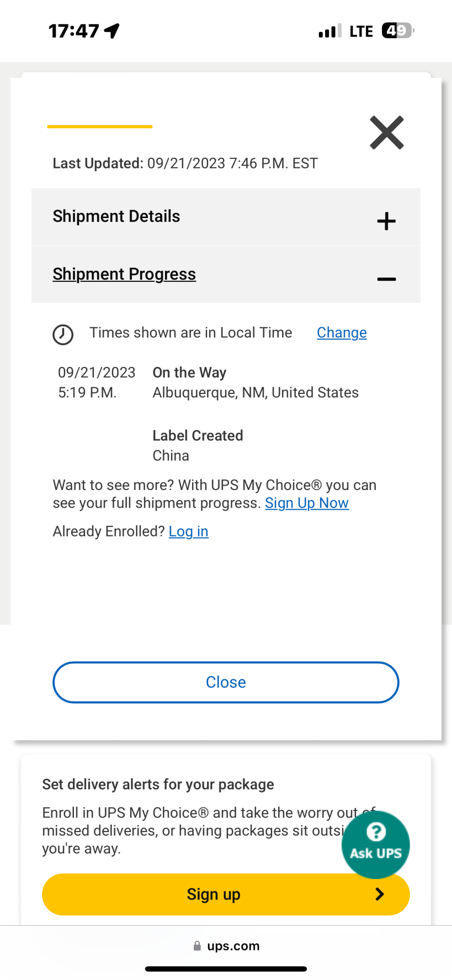Tap the yellow progress bar line
This screenshot has height=980, width=452.
coord(99,126)
